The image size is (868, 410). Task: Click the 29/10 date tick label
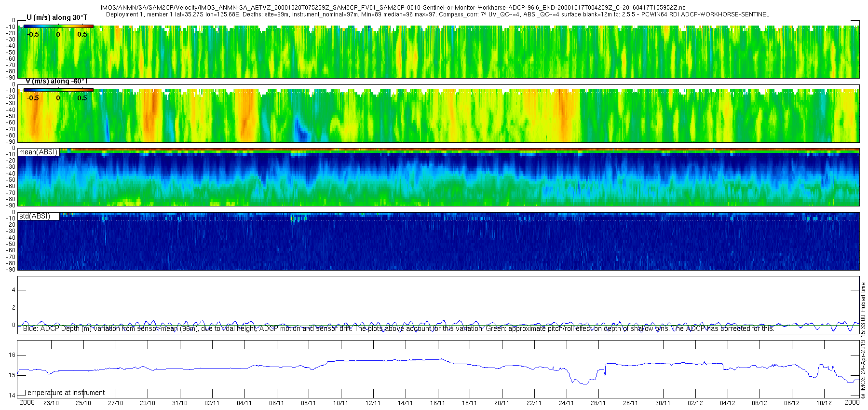[148, 403]
